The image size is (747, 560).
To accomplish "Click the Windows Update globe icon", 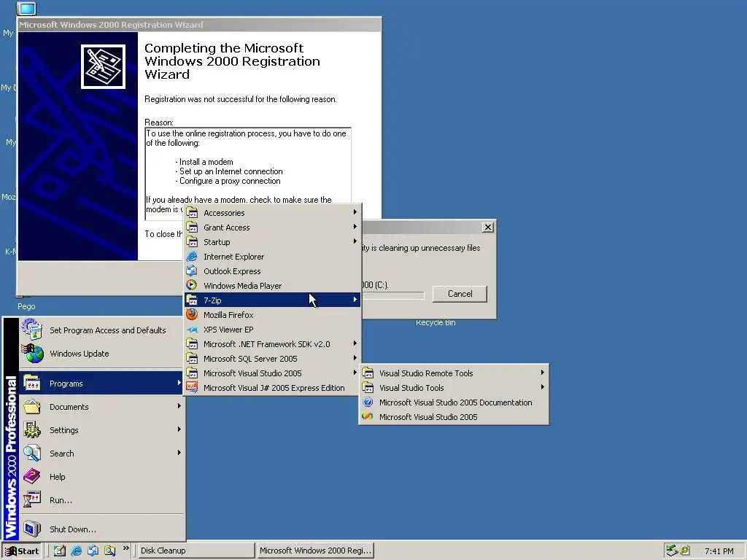I will tap(32, 354).
